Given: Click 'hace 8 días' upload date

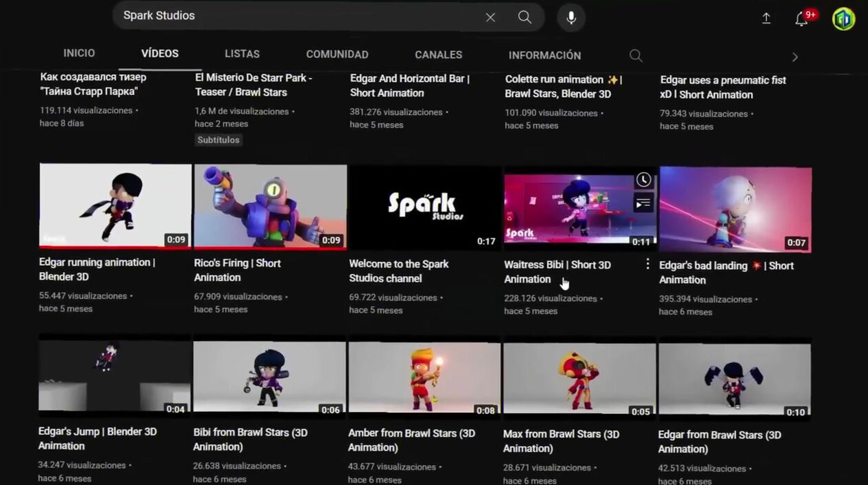Looking at the screenshot, I should click(62, 123).
